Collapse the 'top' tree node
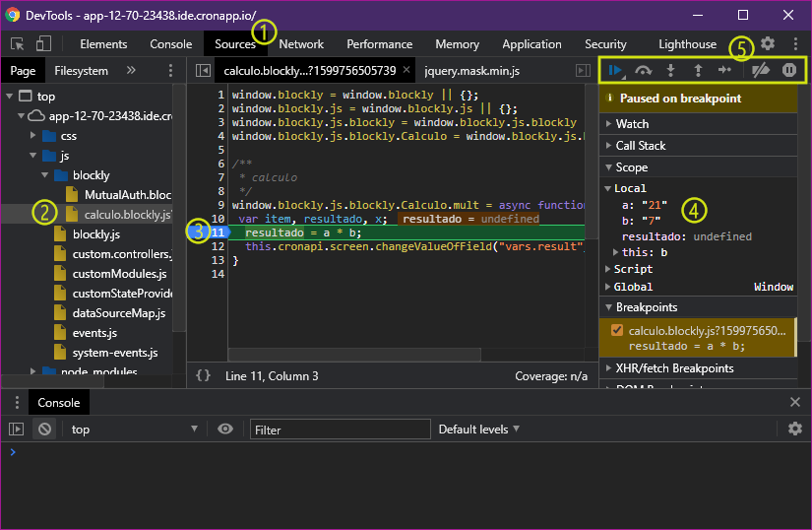The width and height of the screenshot is (812, 530). pos(9,97)
